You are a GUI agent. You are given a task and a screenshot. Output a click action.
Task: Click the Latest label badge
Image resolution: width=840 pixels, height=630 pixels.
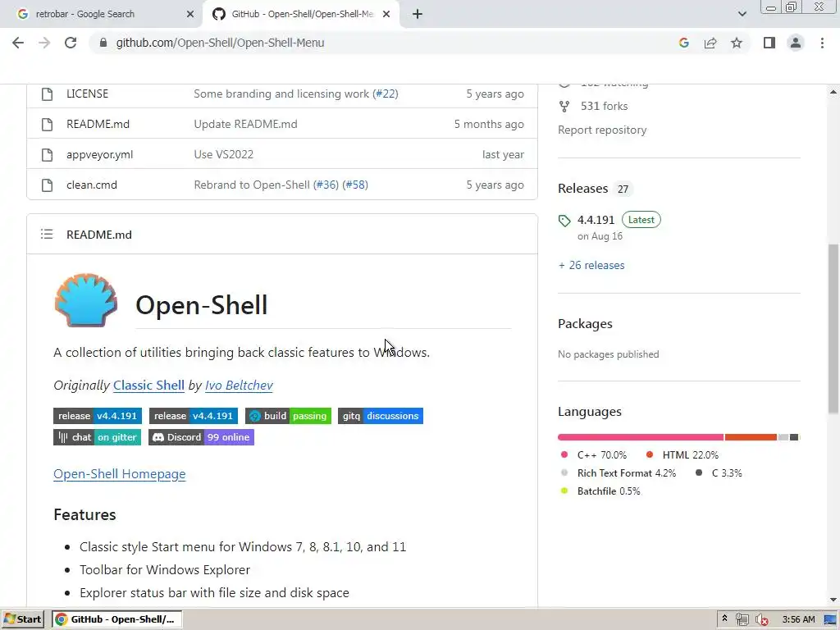coord(641,220)
